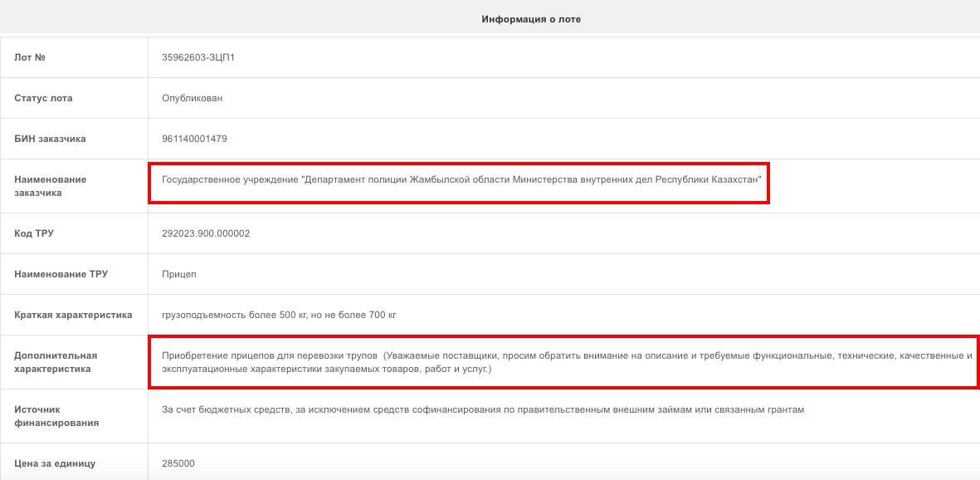The height and width of the screenshot is (480, 980).
Task: Select the BIN value 961140001479
Action: 194,139
